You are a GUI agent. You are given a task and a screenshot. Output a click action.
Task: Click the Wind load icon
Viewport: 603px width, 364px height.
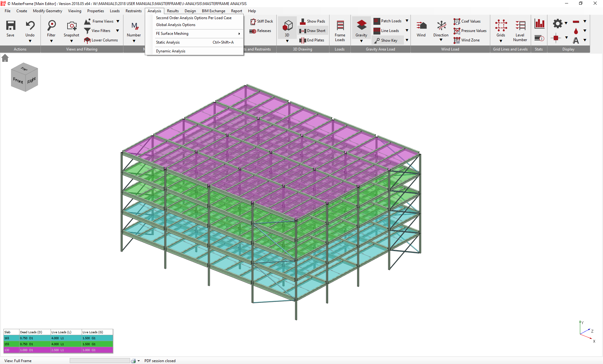421,25
